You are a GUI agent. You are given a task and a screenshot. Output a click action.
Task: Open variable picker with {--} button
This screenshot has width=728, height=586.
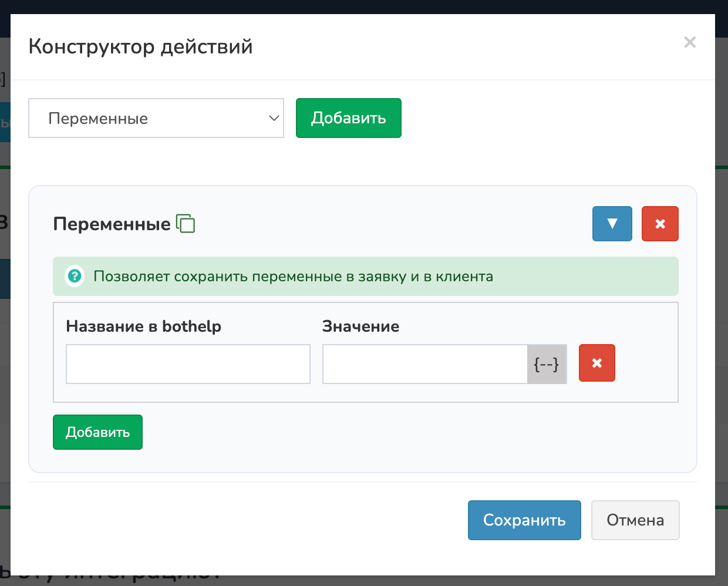[x=547, y=364]
